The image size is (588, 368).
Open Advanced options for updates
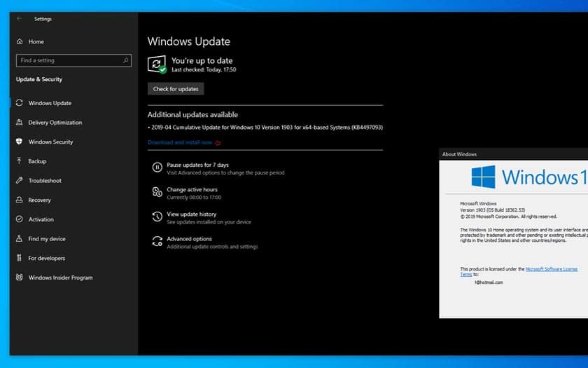pos(190,239)
